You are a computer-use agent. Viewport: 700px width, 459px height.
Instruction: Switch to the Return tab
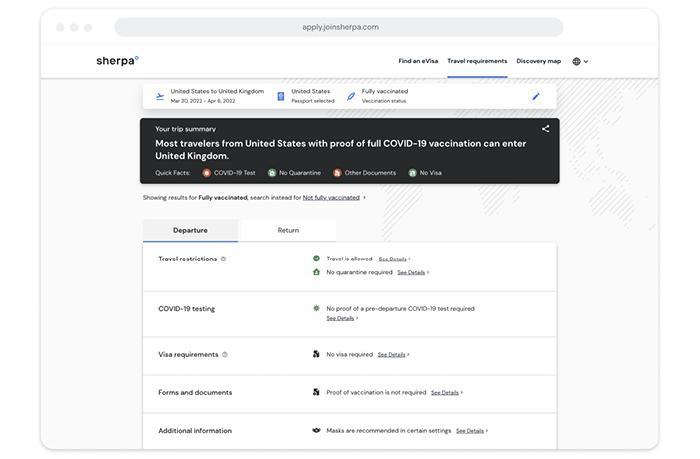coord(288,230)
